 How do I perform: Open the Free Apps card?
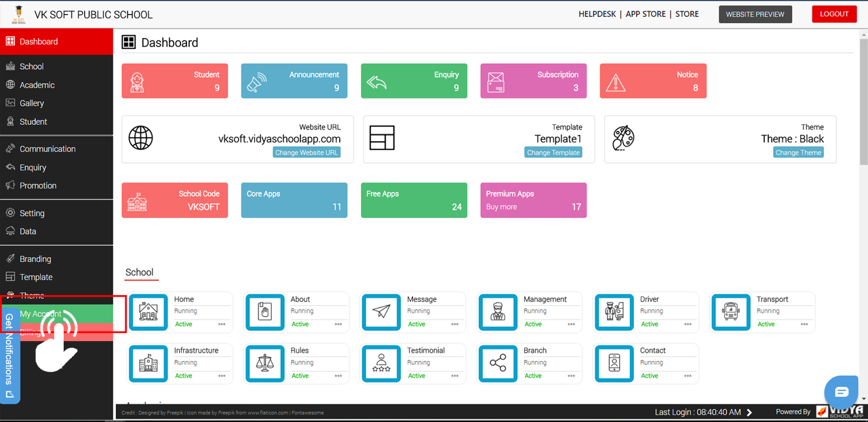click(414, 200)
